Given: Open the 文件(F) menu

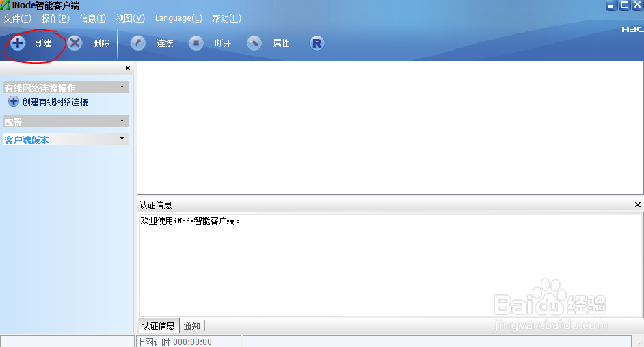Looking at the screenshot, I should point(18,18).
